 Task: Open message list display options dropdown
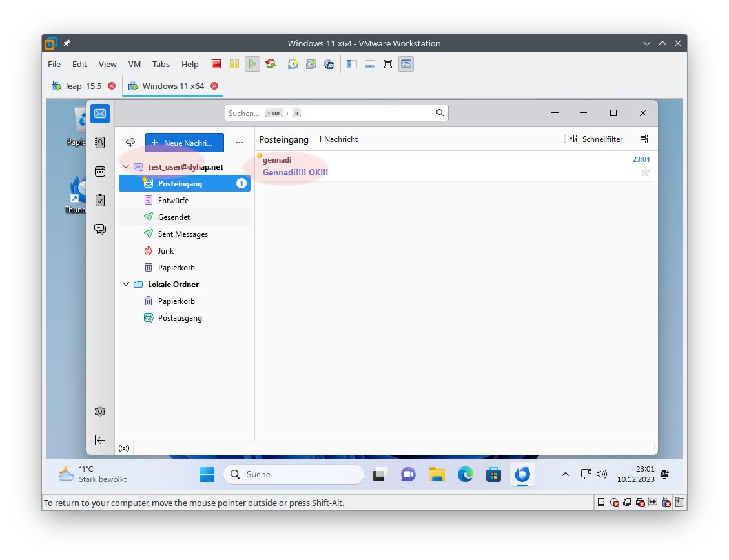[x=644, y=139]
